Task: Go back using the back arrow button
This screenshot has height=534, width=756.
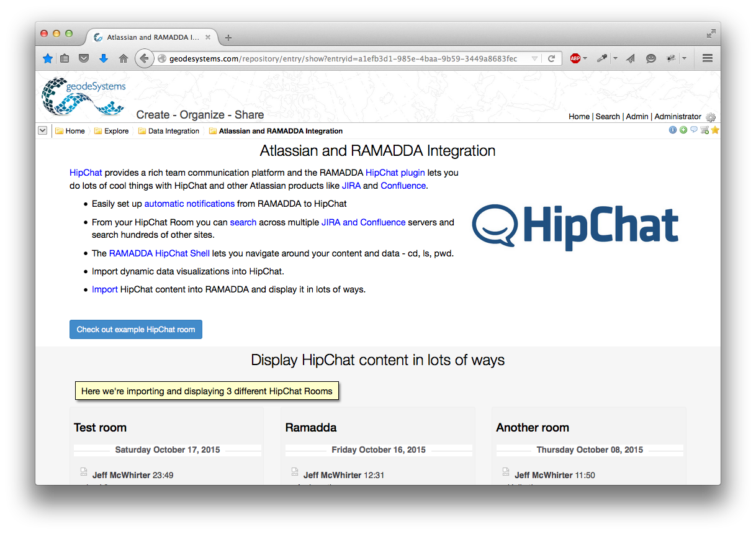Action: pyautogui.click(x=144, y=58)
